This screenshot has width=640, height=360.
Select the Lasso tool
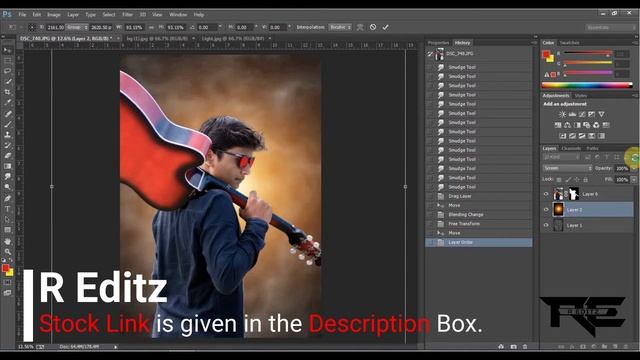(x=7, y=71)
